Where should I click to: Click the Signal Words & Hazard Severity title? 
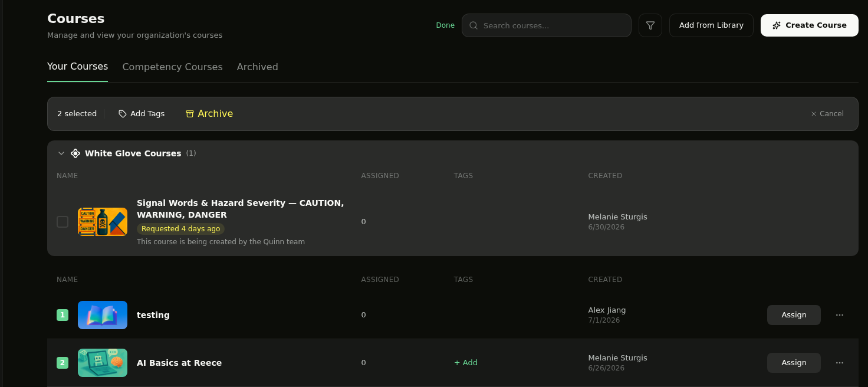(x=240, y=209)
